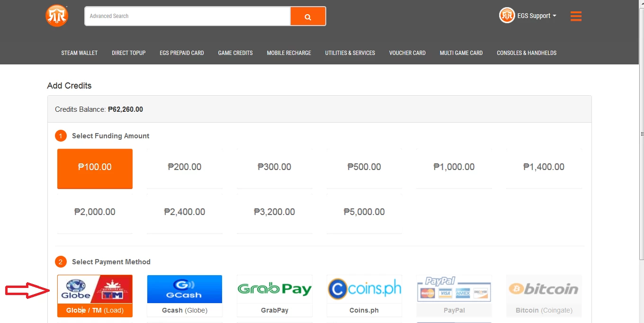Click the PayPal payment label

tap(454, 310)
